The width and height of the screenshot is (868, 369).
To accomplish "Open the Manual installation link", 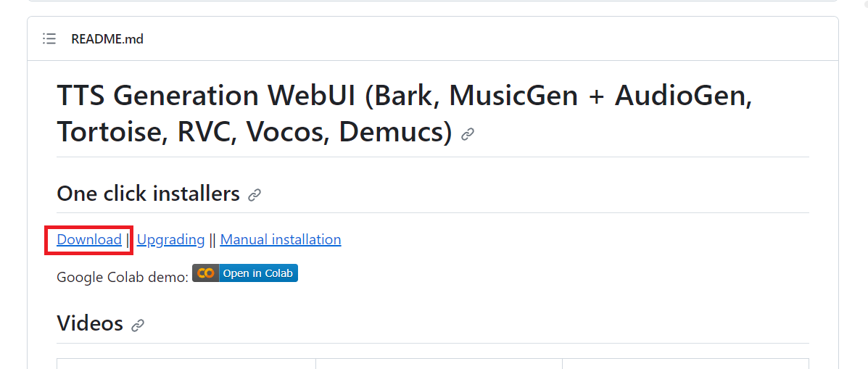I will pos(281,240).
